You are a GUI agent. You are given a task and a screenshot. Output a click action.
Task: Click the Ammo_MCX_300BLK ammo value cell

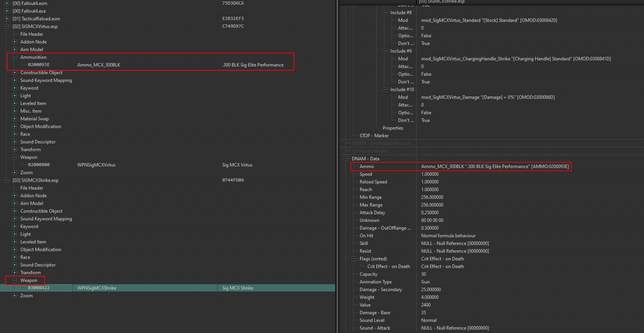pos(495,166)
